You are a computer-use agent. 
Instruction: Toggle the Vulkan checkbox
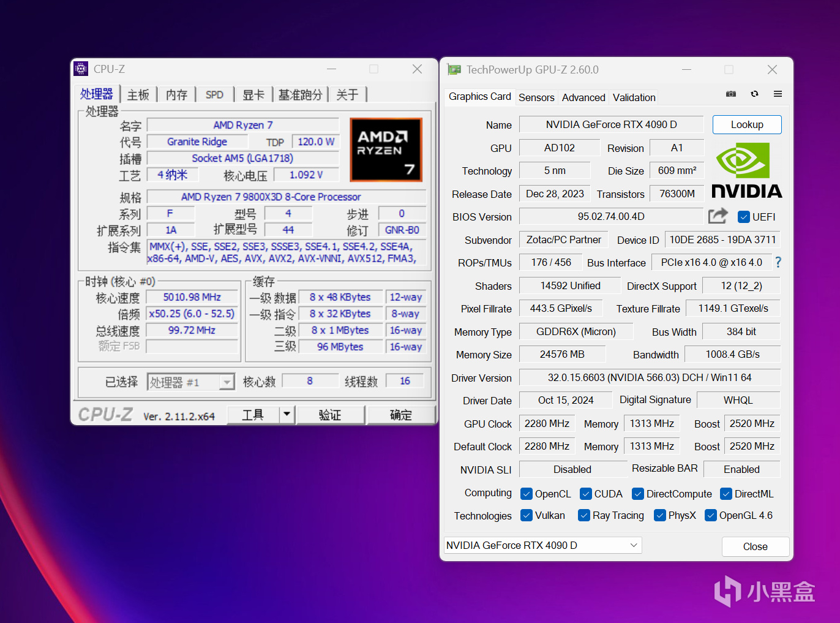coord(526,515)
